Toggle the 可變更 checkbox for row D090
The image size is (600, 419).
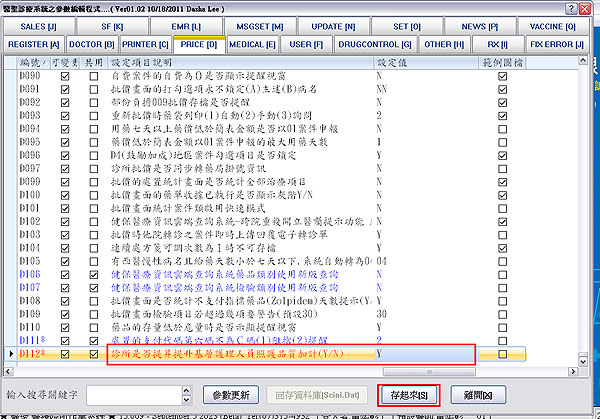(65, 76)
